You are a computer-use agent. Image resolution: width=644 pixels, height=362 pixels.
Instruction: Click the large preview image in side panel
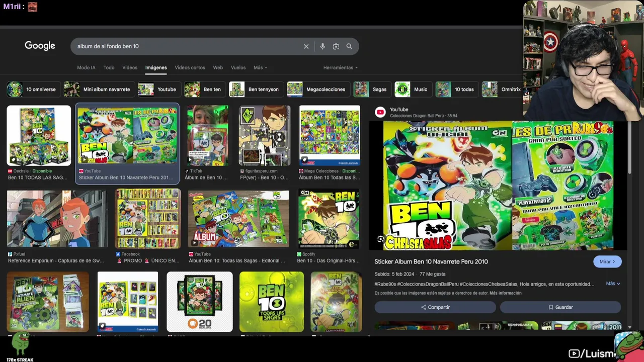coord(498,185)
